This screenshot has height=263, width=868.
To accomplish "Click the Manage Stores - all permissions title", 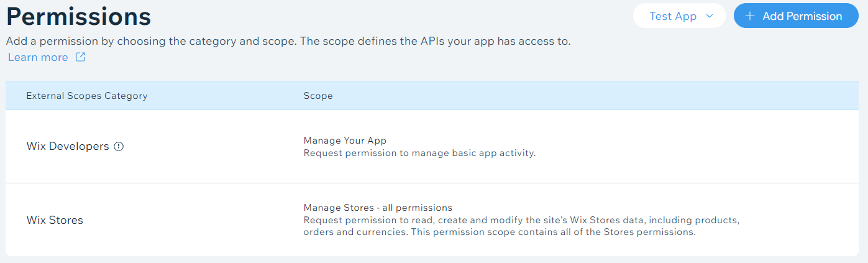I will coord(378,208).
